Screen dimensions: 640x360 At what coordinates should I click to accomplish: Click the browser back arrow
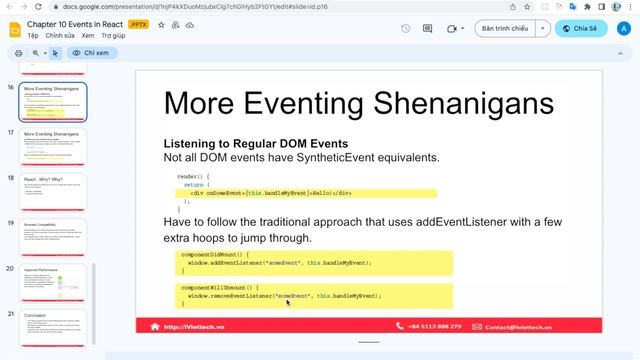10,7
